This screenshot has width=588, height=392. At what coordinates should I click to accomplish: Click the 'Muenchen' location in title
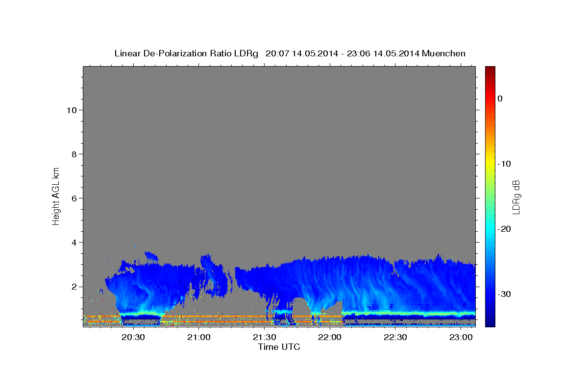click(444, 53)
